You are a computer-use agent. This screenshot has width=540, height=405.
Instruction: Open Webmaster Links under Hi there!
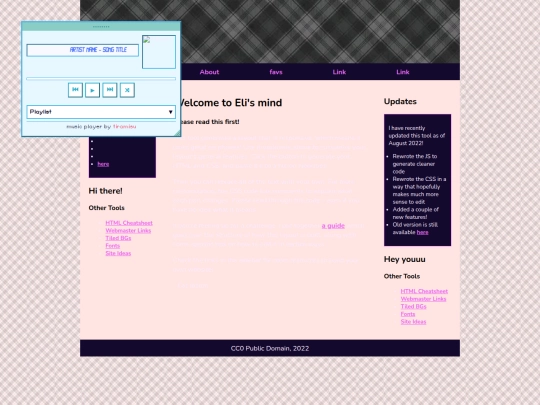point(128,230)
